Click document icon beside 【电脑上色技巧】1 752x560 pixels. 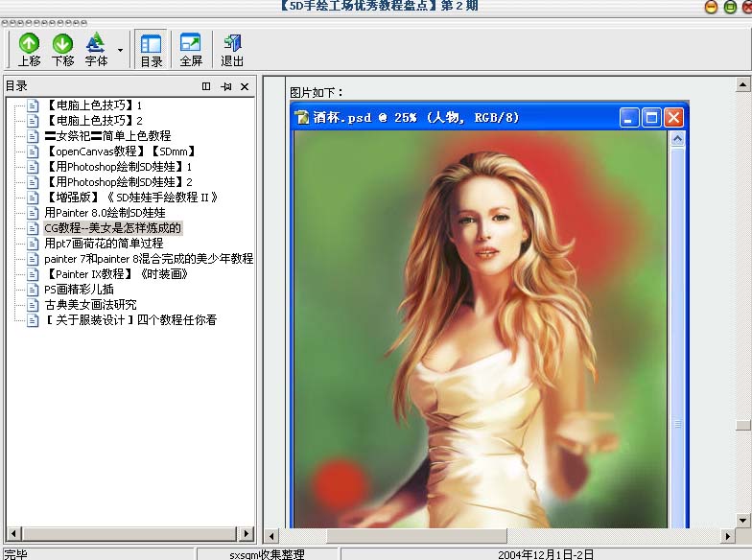pyautogui.click(x=33, y=105)
